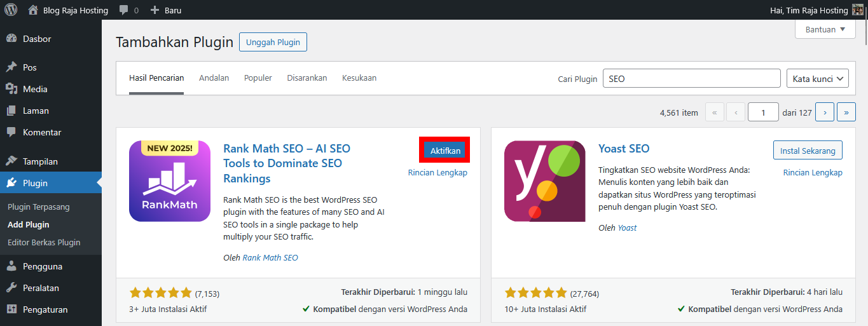This screenshot has height=326, width=868.
Task: Click the Plugin plug icon in sidebar
Action: [x=11, y=183]
